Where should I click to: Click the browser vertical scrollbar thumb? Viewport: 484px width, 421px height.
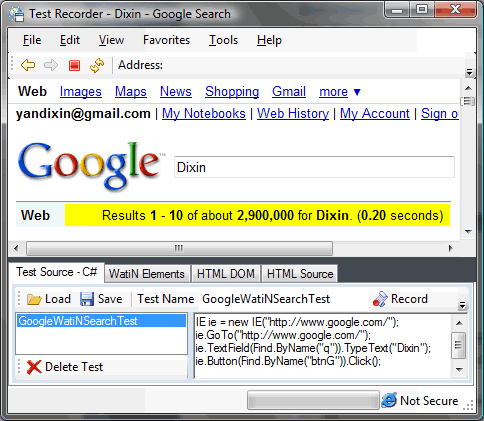tap(468, 101)
